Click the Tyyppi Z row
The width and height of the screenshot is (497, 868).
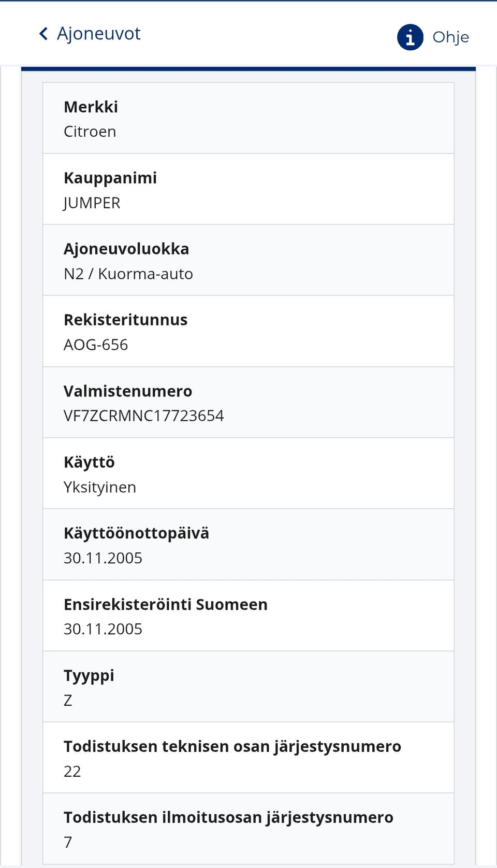coord(248,687)
